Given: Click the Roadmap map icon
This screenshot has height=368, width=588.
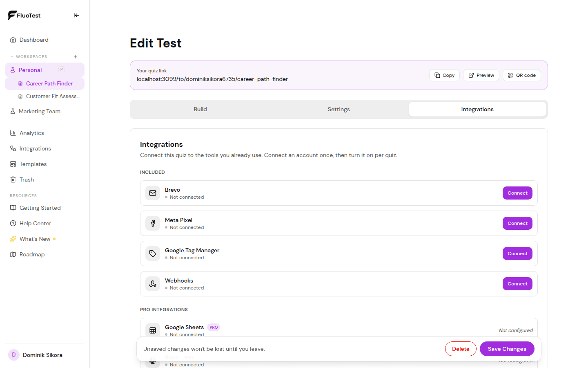Looking at the screenshot, I should (13, 254).
